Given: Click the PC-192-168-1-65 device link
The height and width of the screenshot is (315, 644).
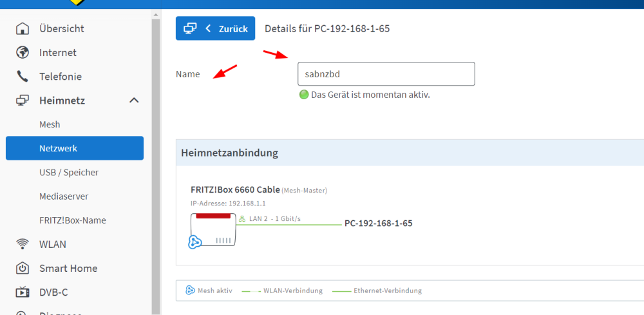Looking at the screenshot, I should 378,224.
